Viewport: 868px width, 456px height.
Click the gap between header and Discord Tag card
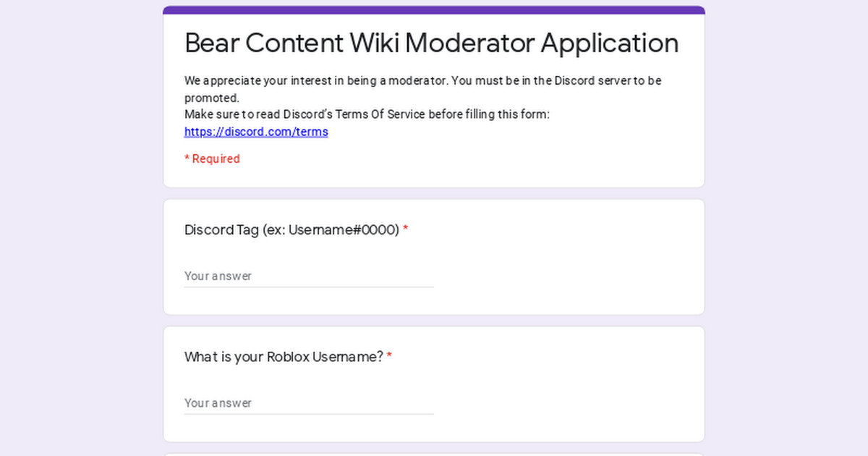(434, 193)
